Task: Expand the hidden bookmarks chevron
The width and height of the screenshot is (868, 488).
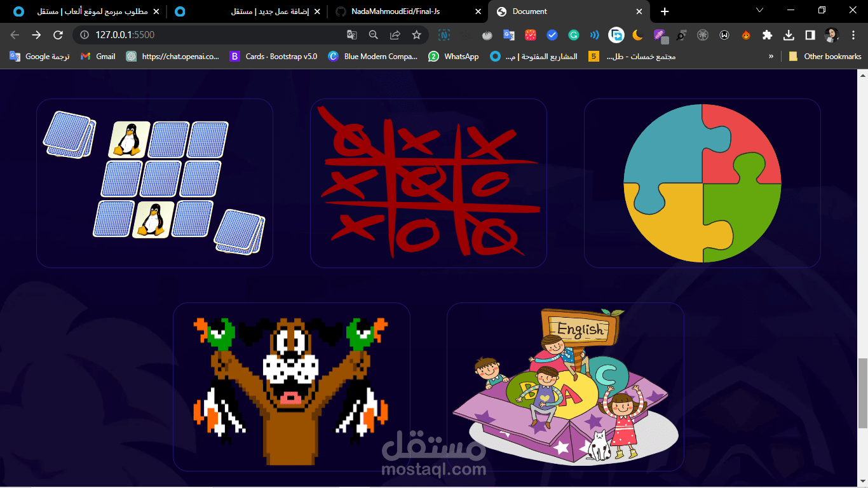Action: (771, 57)
